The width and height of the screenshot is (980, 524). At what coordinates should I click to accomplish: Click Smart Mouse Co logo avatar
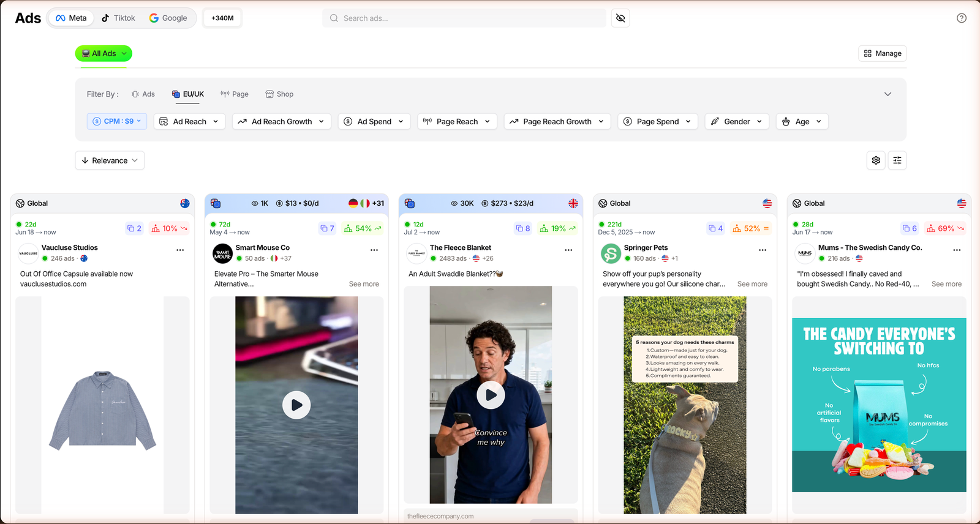tap(222, 253)
